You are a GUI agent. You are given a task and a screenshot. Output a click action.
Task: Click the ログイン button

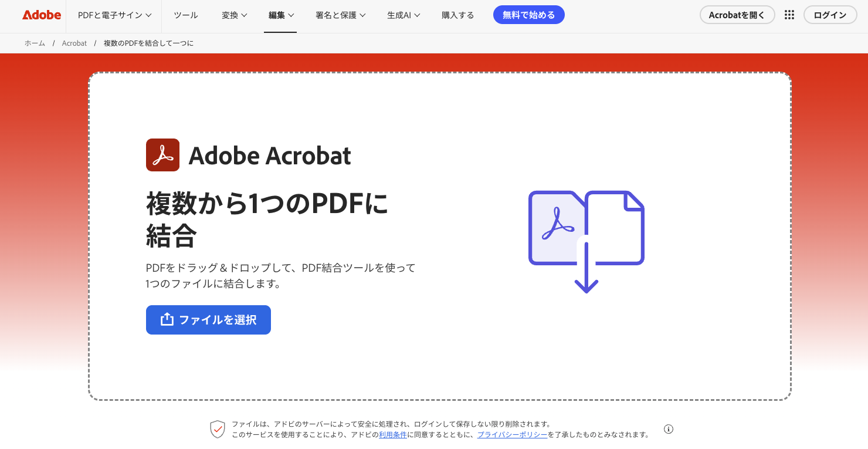pos(830,15)
